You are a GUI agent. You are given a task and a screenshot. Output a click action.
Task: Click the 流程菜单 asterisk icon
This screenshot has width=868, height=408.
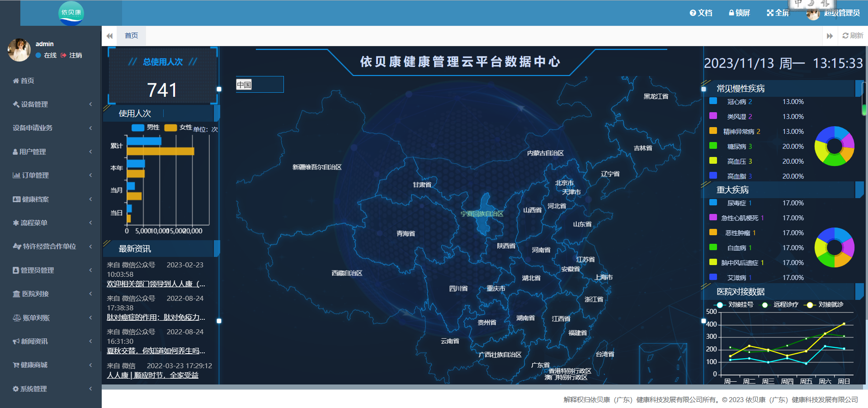click(16, 223)
